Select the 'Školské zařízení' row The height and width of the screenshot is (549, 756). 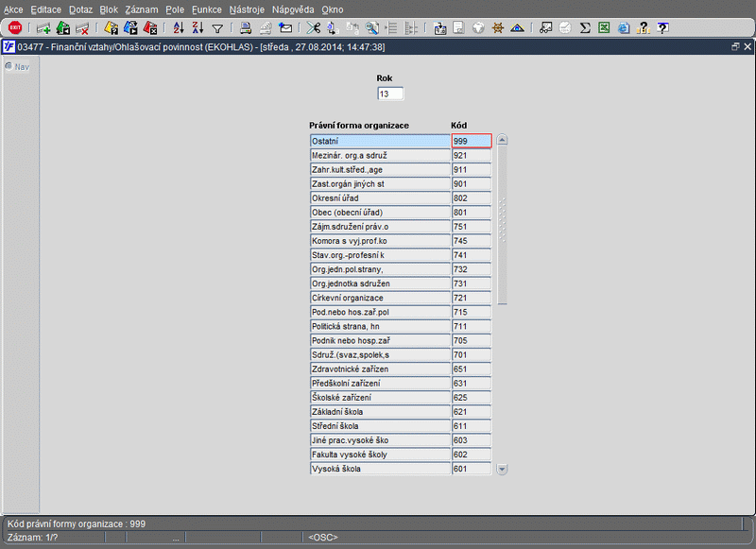tap(380, 397)
